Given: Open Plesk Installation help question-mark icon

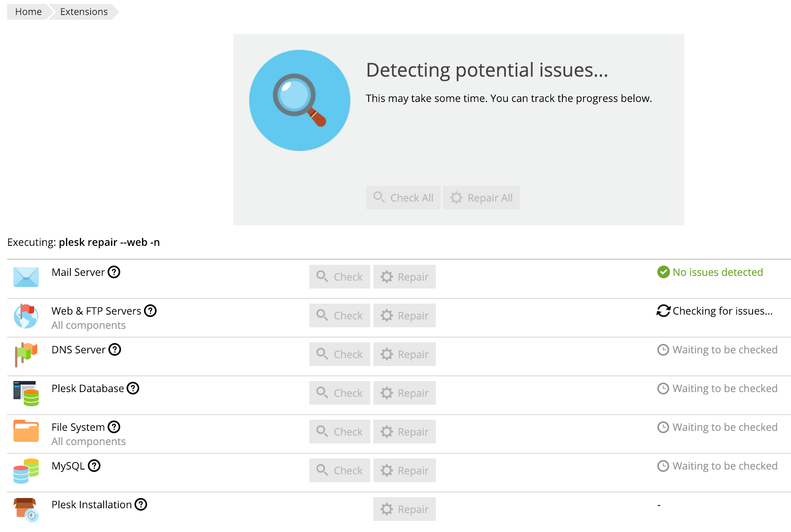Looking at the screenshot, I should [141, 504].
